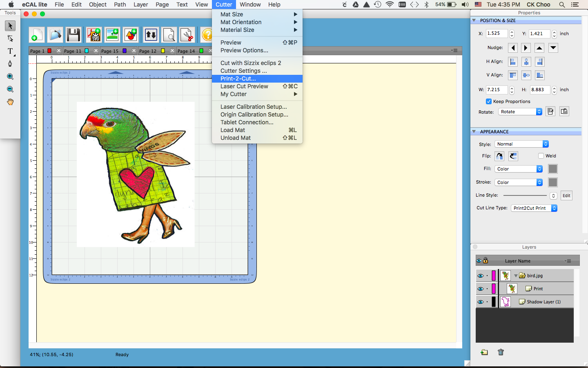The height and width of the screenshot is (368, 588).
Task: Click the Zoom In magnifier tool
Action: click(x=10, y=76)
